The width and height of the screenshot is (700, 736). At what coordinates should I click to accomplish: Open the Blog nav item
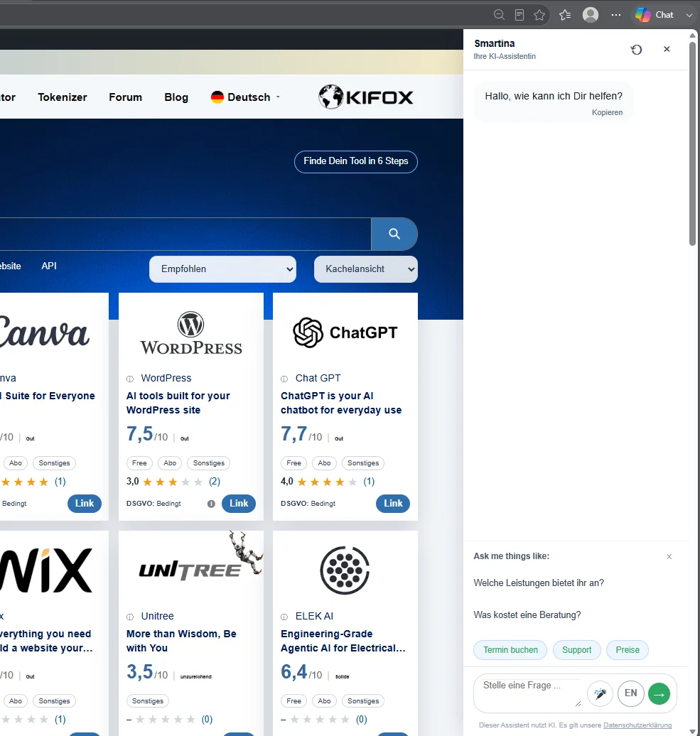pyautogui.click(x=176, y=97)
